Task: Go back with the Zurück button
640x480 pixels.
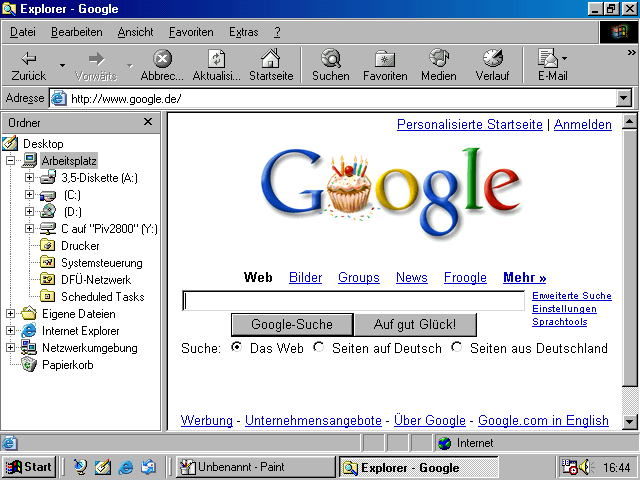Action: click(x=29, y=65)
